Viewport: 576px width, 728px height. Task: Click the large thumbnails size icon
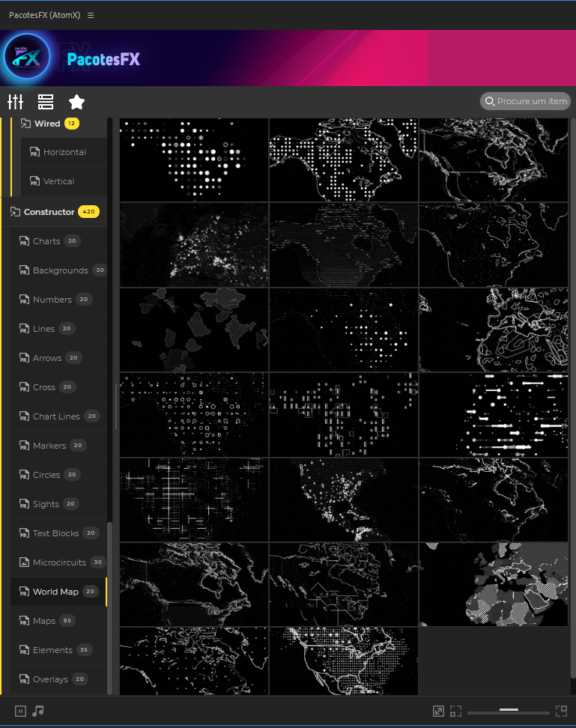click(x=561, y=711)
